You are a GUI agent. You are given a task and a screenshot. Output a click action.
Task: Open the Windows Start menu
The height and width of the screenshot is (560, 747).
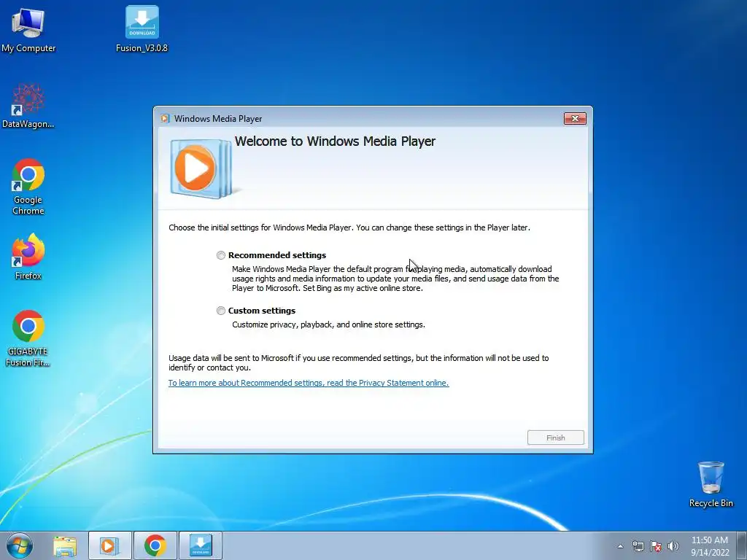coord(20,545)
